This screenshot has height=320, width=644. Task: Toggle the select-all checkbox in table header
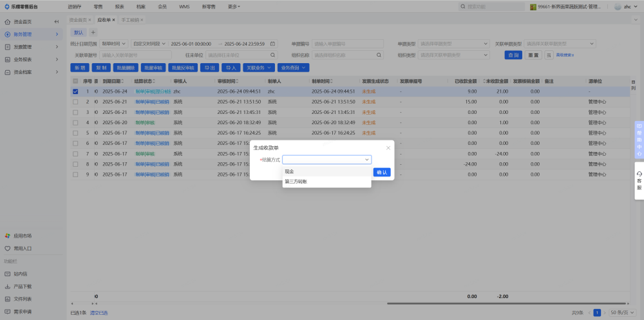point(75,82)
